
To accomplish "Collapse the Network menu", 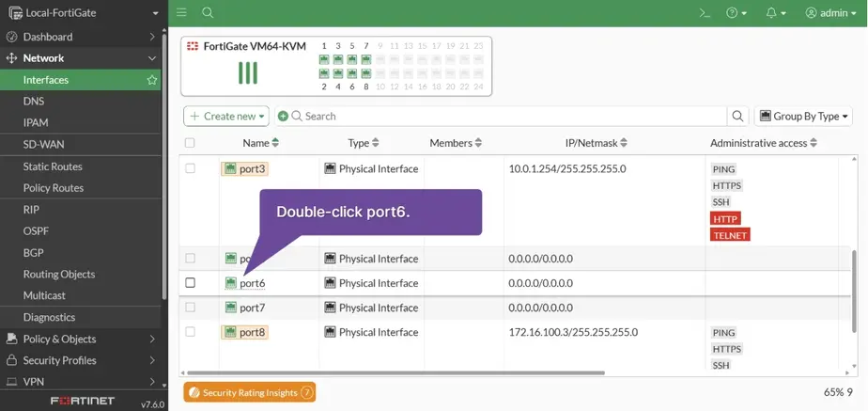I will click(x=80, y=58).
